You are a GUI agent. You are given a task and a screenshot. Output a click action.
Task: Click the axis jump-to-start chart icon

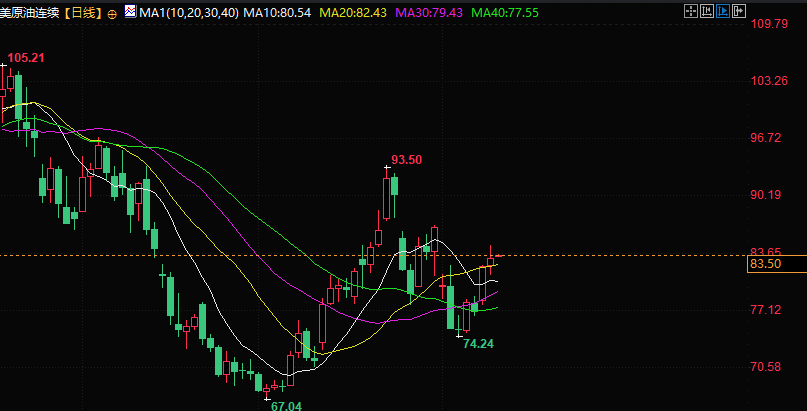(706, 11)
